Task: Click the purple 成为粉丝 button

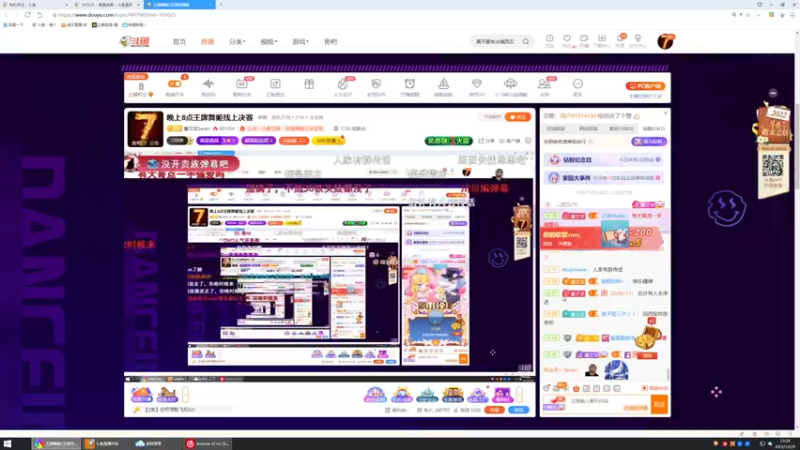Action: click(649, 142)
